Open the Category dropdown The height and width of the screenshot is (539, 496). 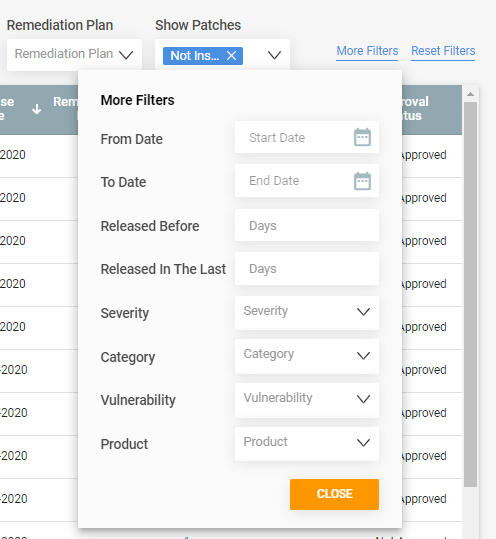click(x=307, y=356)
